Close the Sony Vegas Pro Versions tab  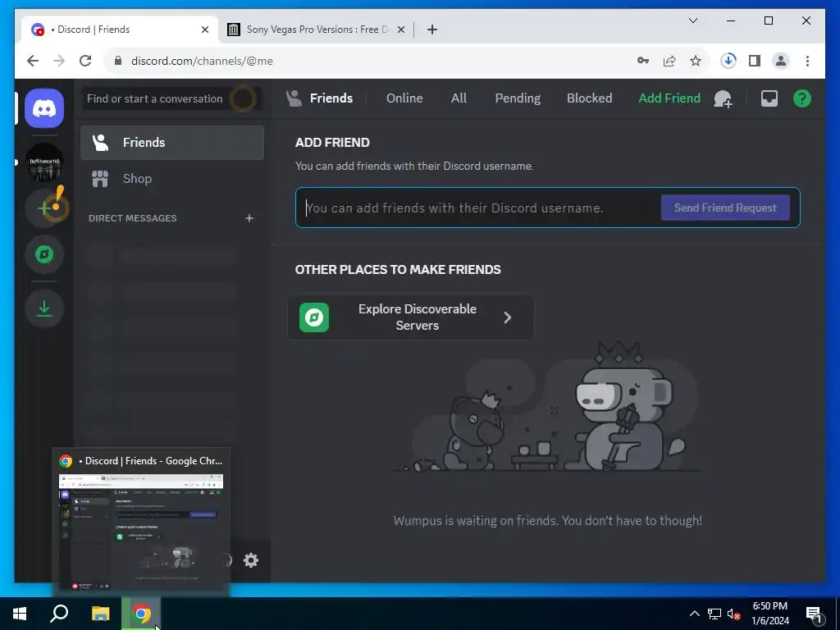(400, 30)
